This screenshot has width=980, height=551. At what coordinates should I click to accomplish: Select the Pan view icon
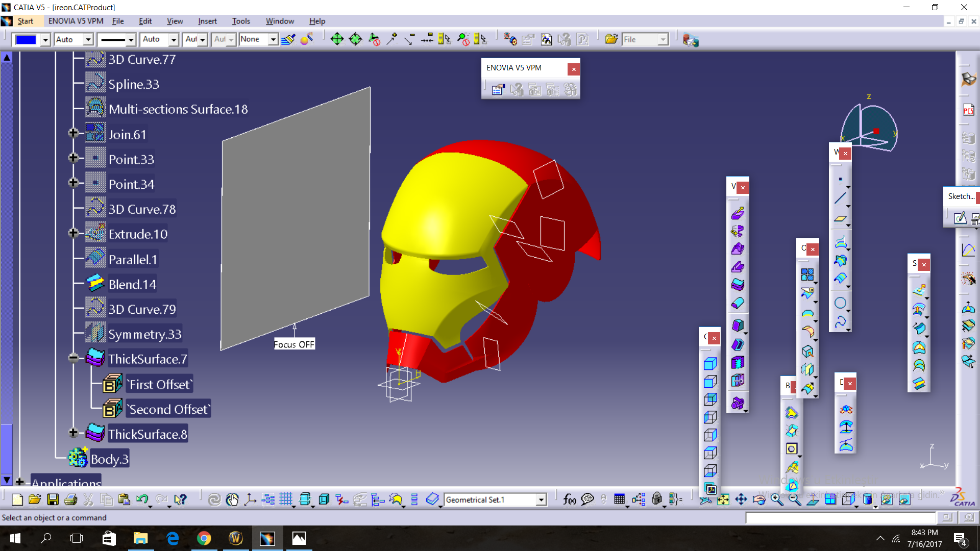(x=741, y=499)
